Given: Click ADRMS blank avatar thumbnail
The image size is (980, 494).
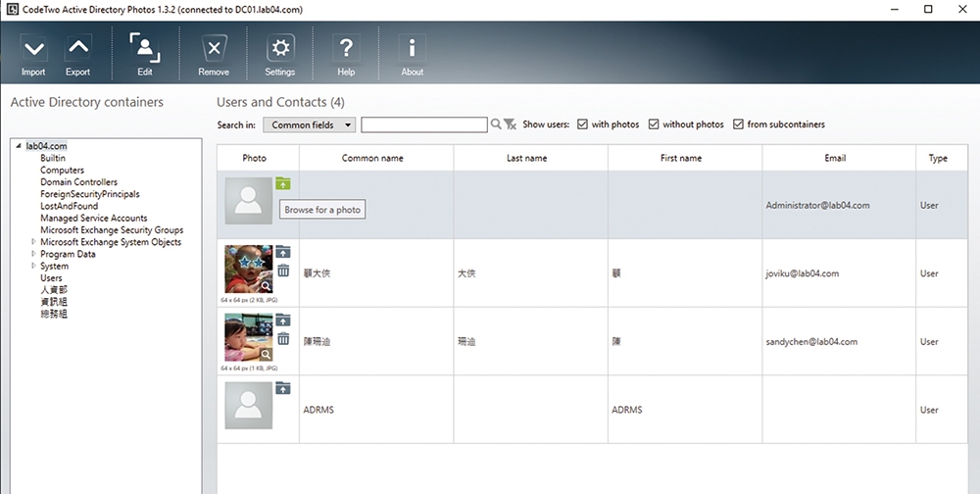Looking at the screenshot, I should 249,405.
